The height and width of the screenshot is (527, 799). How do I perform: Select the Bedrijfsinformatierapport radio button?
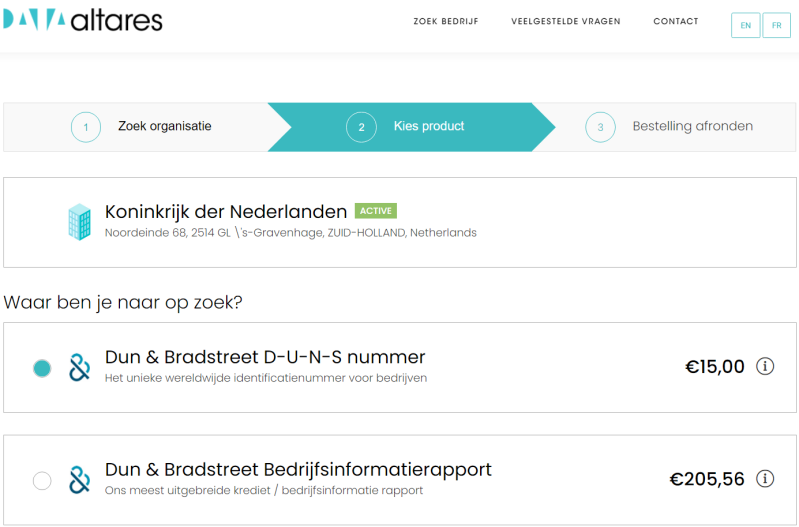pyautogui.click(x=42, y=481)
